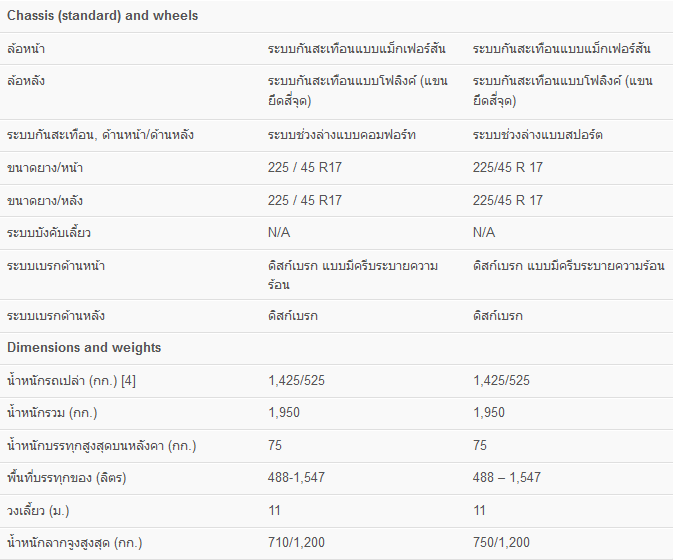This screenshot has height=560, width=673.
Task: Select the ล้อหน้า row label
Action: (x=26, y=48)
